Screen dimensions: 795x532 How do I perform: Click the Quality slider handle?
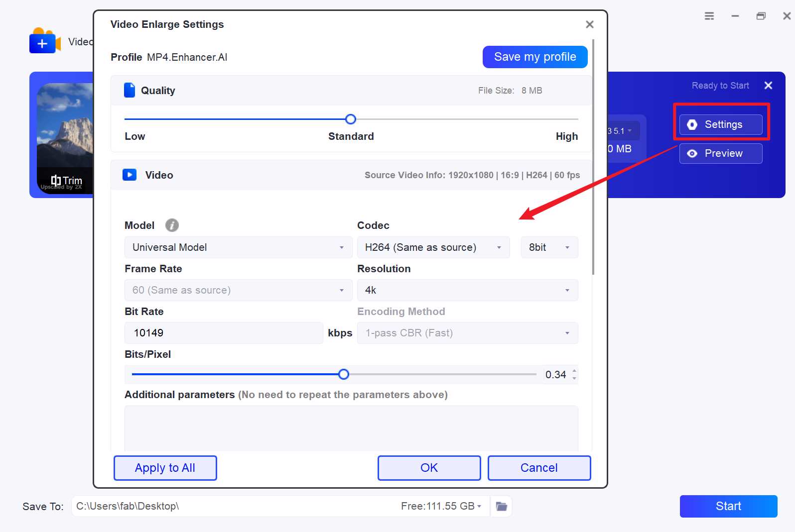351,119
